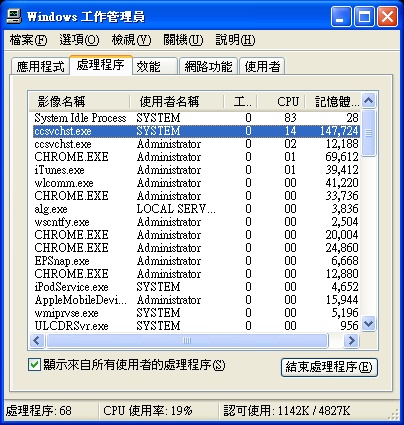This screenshot has height=425, width=404.
Task: Sort by 記憶體 column header
Action: click(332, 101)
